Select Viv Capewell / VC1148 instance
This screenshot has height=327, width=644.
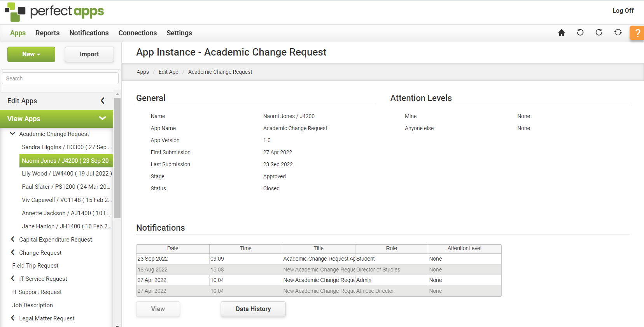[66, 200]
